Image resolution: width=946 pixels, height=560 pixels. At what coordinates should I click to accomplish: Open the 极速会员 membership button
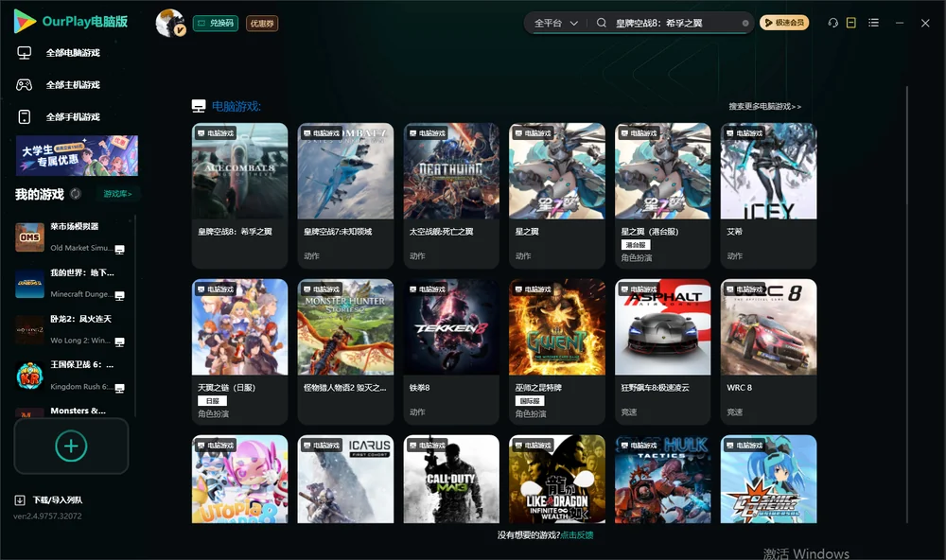784,23
